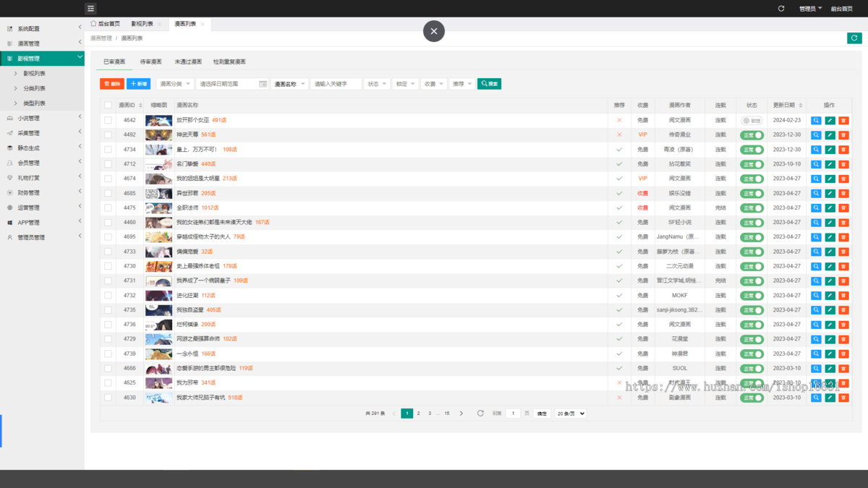Toggle the 锁定 status switch for row 4642
The width and height of the screenshot is (868, 488).
coord(752,121)
